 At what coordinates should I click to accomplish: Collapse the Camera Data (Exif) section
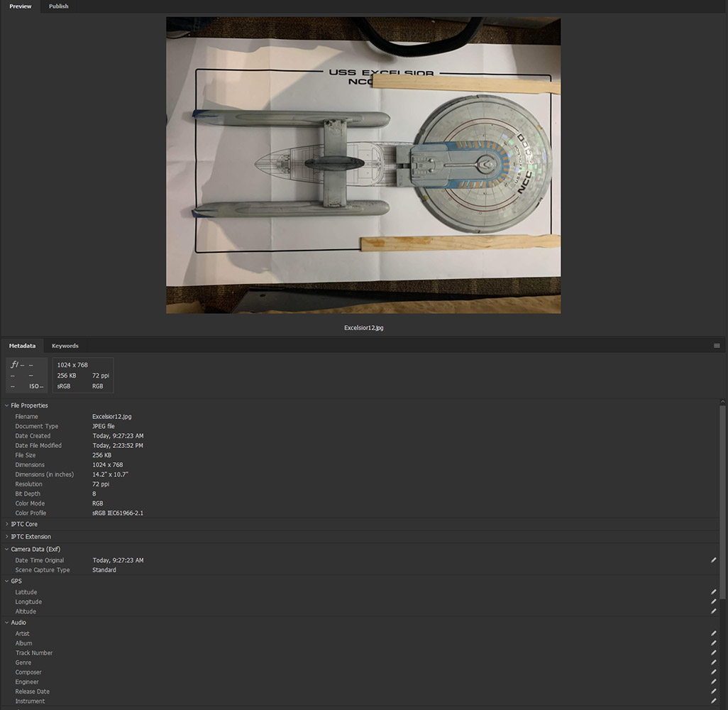[7, 549]
